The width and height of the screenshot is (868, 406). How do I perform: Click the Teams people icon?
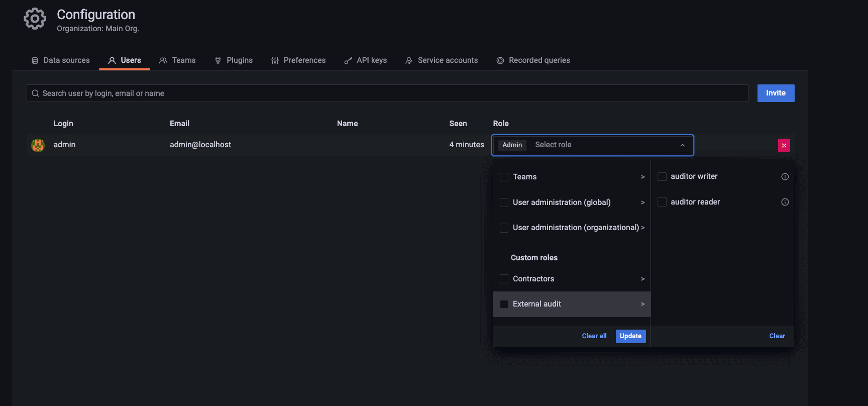pos(163,60)
